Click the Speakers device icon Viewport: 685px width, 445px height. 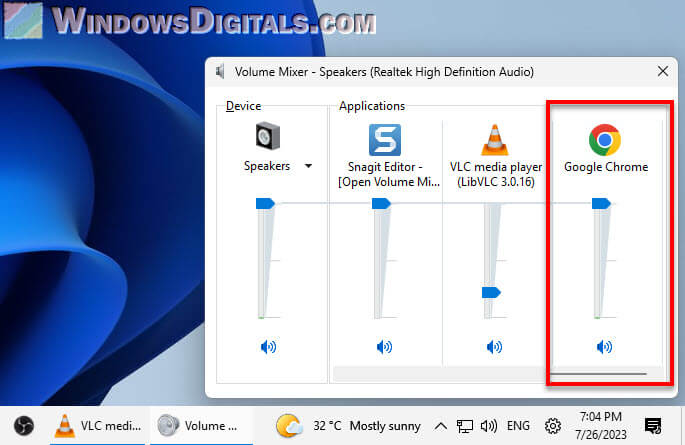tap(267, 136)
